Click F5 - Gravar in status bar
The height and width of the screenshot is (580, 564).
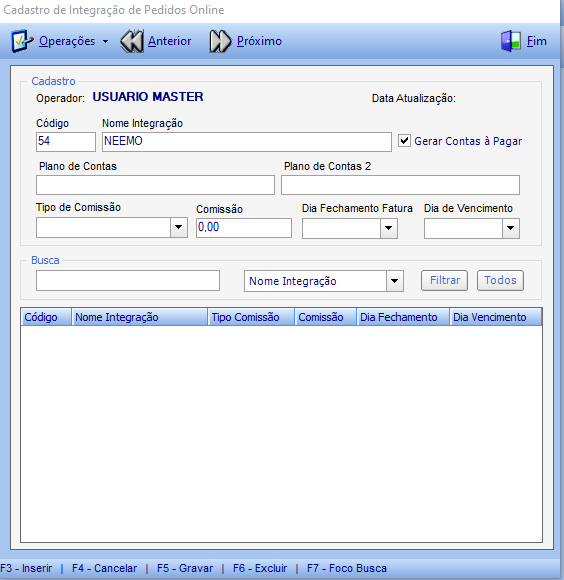pos(185,568)
